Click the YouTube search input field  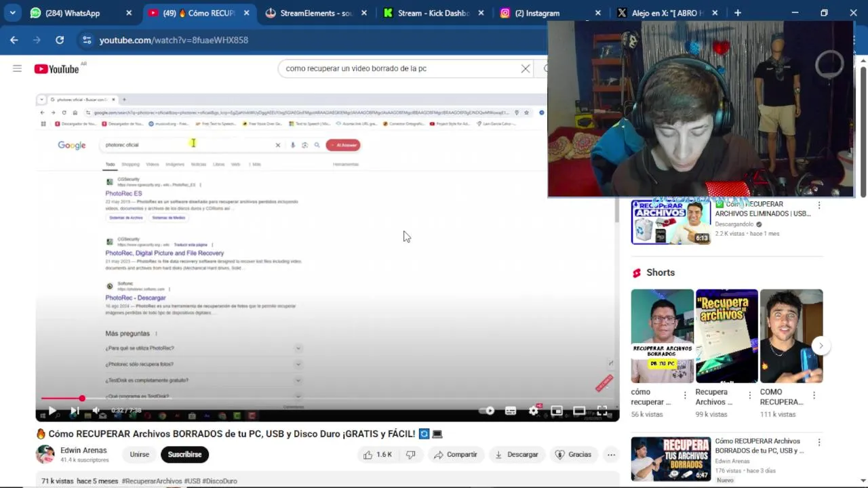399,68
